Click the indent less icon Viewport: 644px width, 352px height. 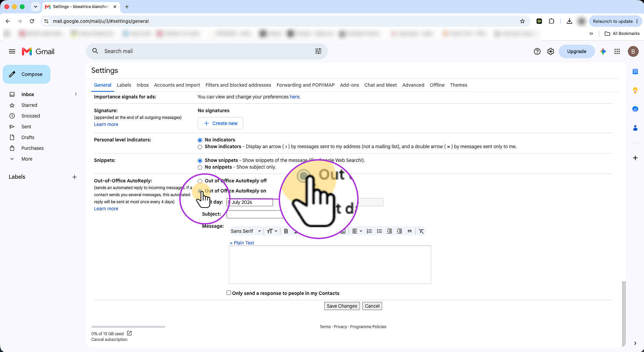tap(389, 231)
